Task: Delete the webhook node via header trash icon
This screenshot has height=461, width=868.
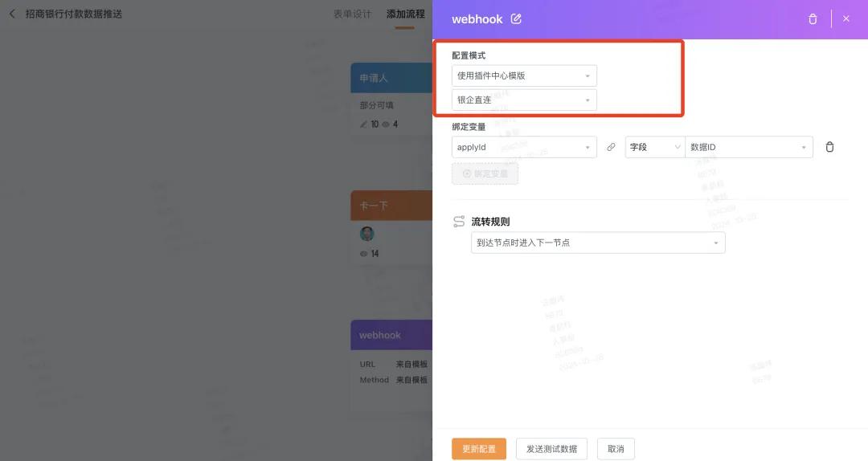Action: 813,18
